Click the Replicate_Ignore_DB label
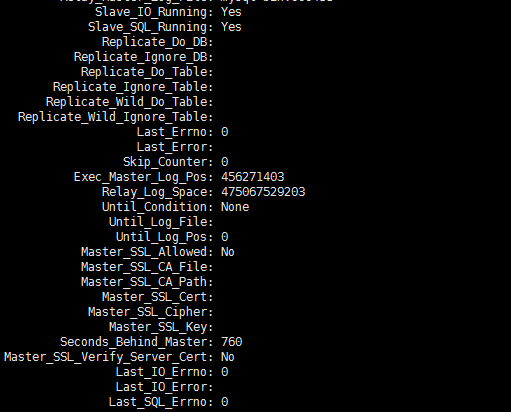This screenshot has height=412, width=511. (143, 57)
